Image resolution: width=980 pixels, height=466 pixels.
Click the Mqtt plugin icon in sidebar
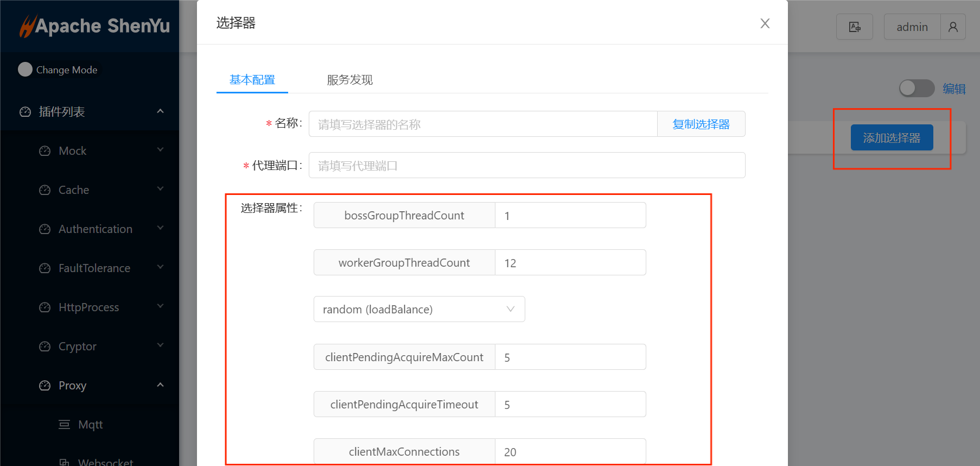[x=65, y=425]
